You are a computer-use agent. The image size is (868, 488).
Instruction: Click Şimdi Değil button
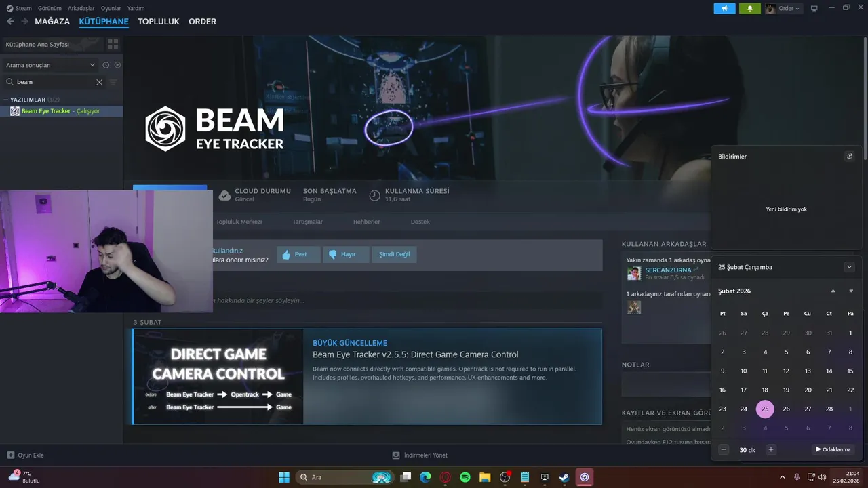click(x=394, y=254)
